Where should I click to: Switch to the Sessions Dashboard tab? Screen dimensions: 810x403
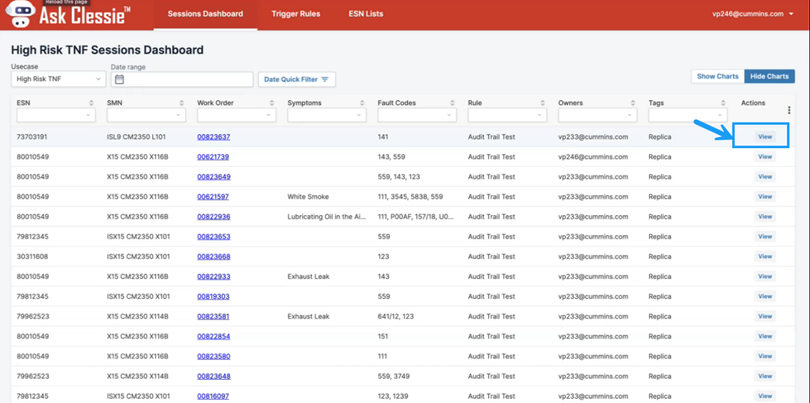tap(205, 14)
